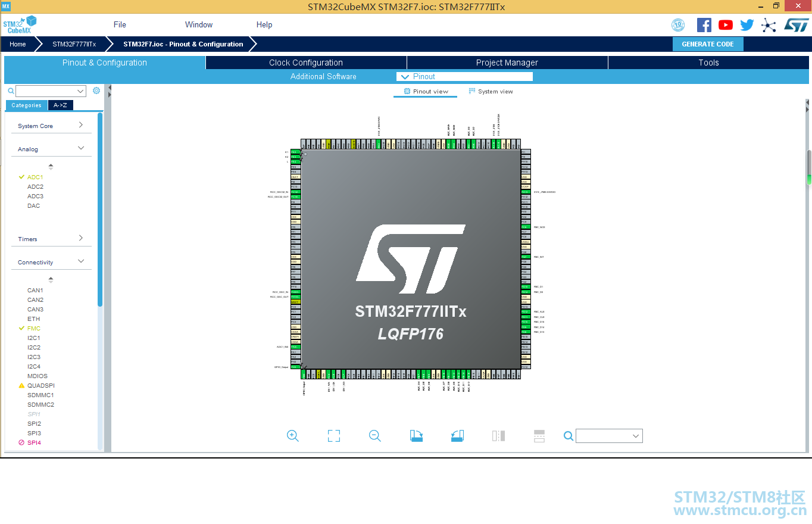This screenshot has width=812, height=524.
Task: Click the System view grid icon
Action: pyautogui.click(x=472, y=92)
